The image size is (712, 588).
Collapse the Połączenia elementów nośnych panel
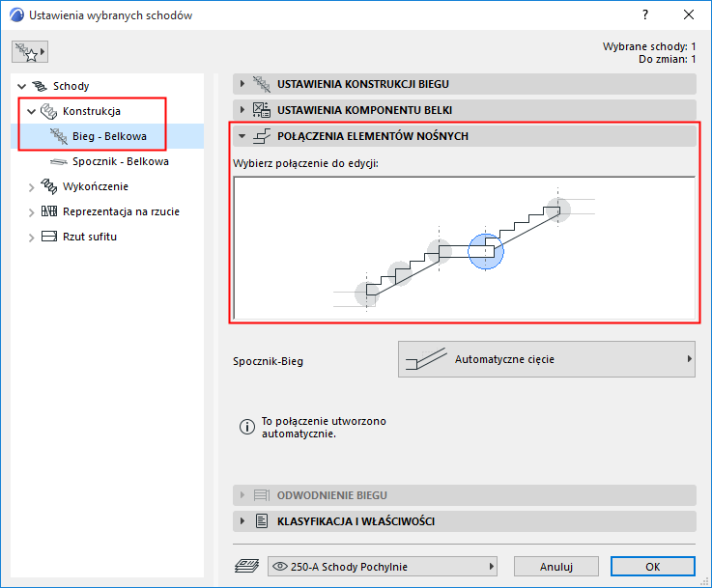[x=464, y=136]
